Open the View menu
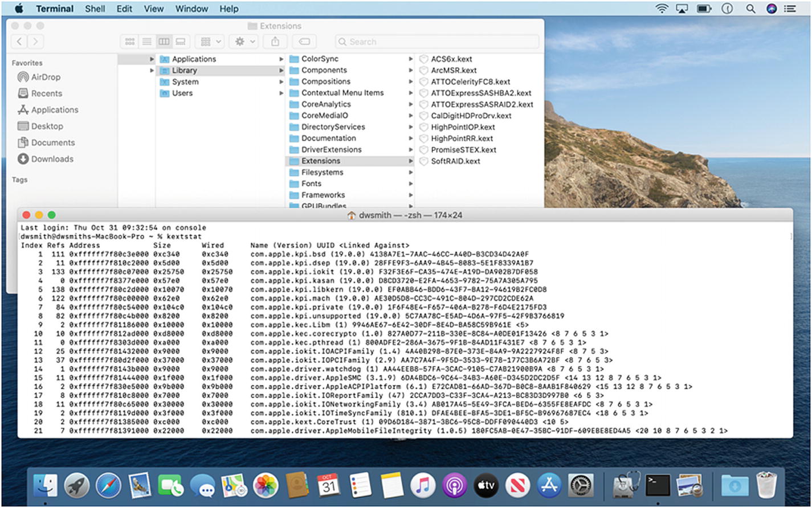Image resolution: width=812 pixels, height=508 pixels. click(x=154, y=9)
